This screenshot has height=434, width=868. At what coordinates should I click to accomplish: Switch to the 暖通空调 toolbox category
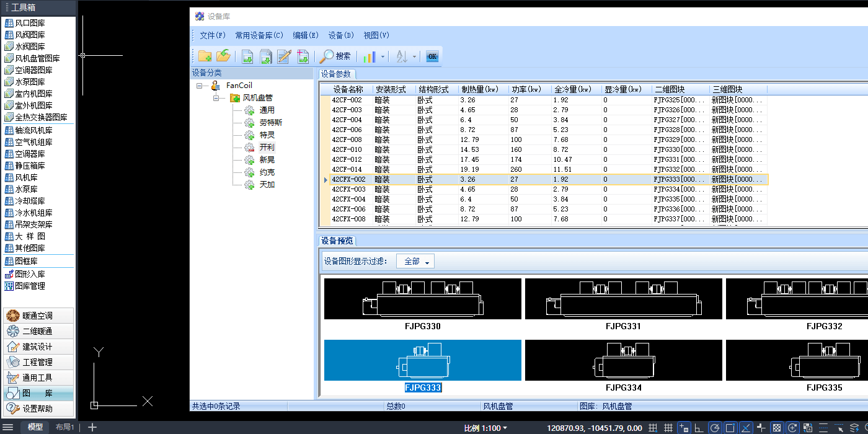38,316
